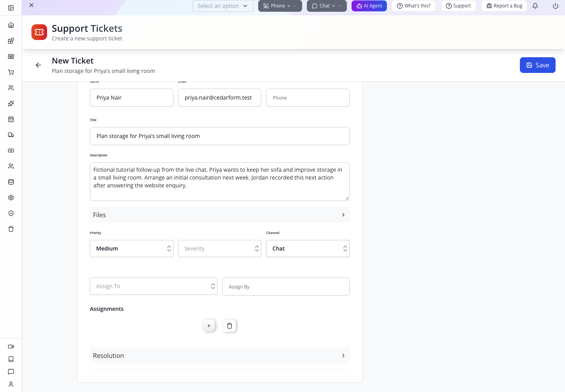Viewport: 565px width, 392px height.
Task: Open the dashboard widgets icon in sidebar
Action: [x=11, y=41]
